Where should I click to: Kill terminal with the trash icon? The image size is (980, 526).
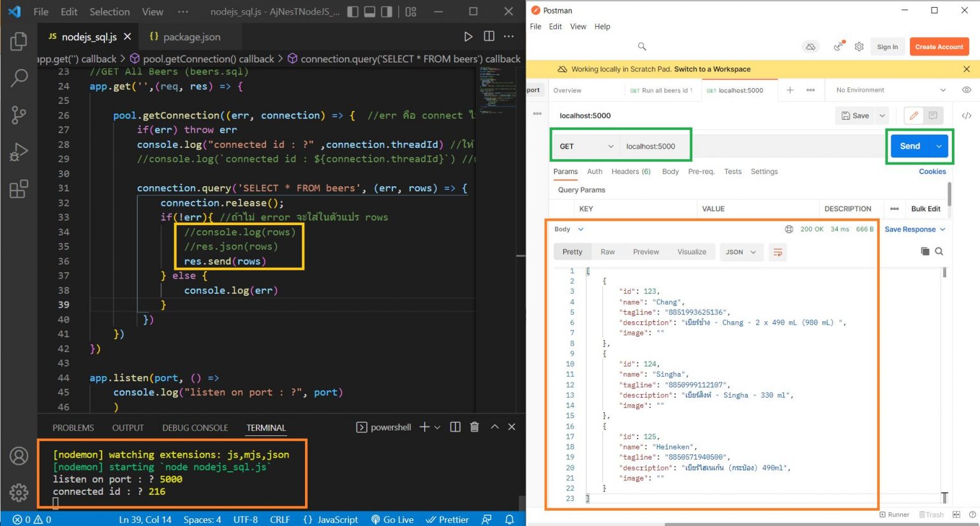[474, 427]
